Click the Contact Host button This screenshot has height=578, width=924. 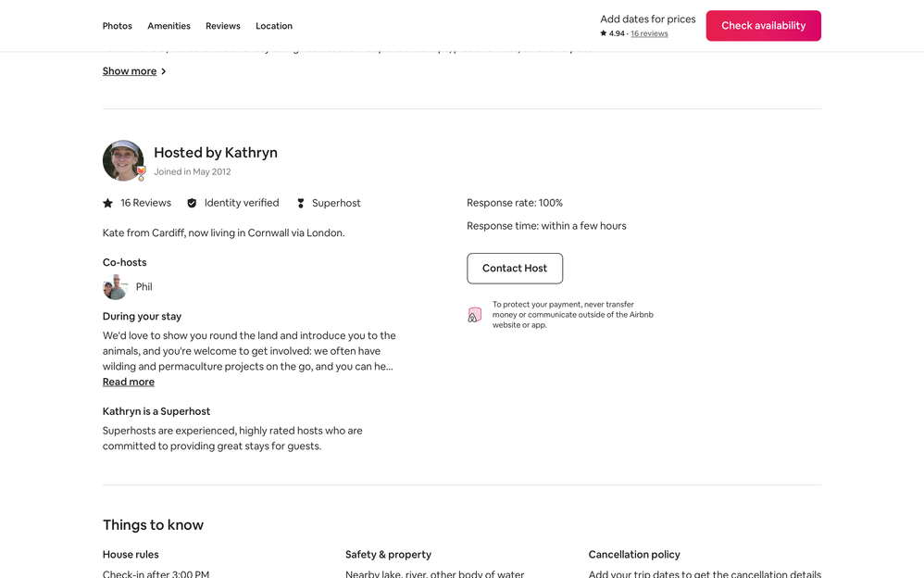pos(515,269)
